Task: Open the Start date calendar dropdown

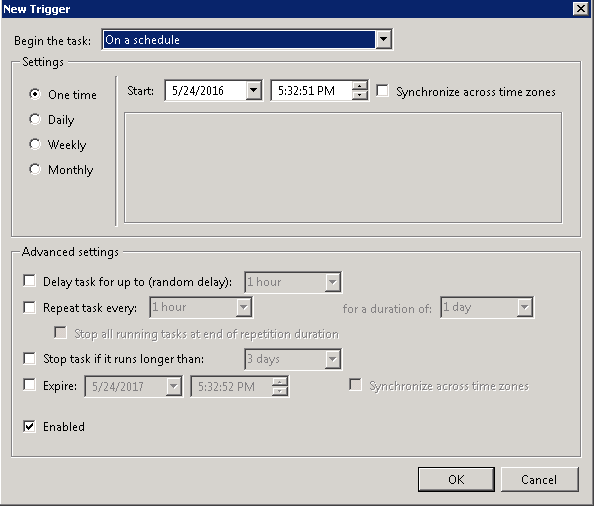Action: coord(253,91)
